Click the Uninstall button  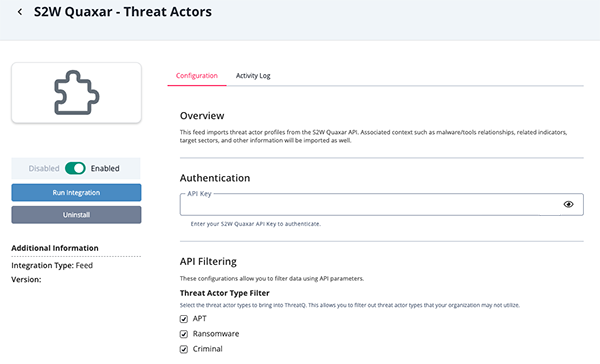pyautogui.click(x=76, y=215)
